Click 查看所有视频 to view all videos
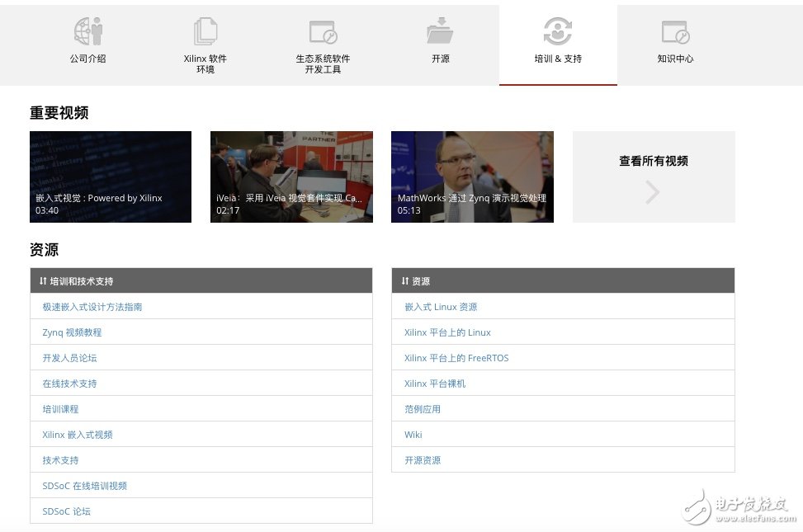803x532 pixels. point(654,177)
